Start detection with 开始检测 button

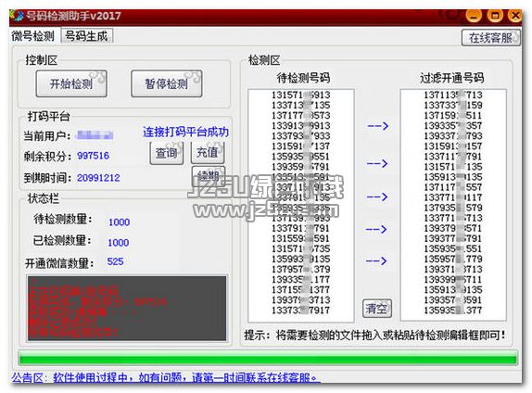71,83
